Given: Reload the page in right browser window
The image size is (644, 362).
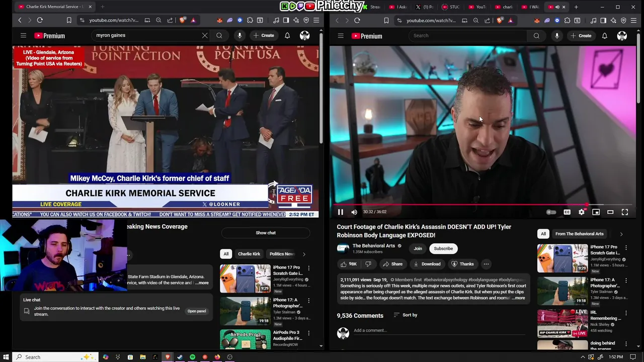Looking at the screenshot, I should [357, 20].
